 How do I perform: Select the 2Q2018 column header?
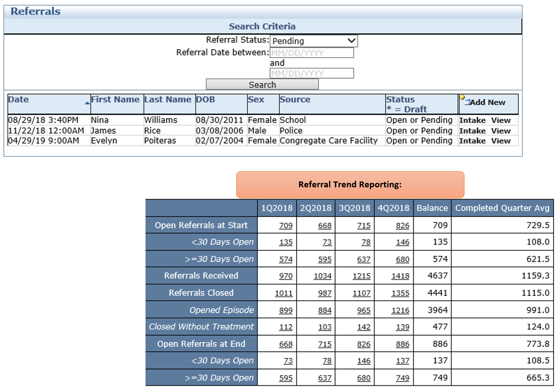316,208
